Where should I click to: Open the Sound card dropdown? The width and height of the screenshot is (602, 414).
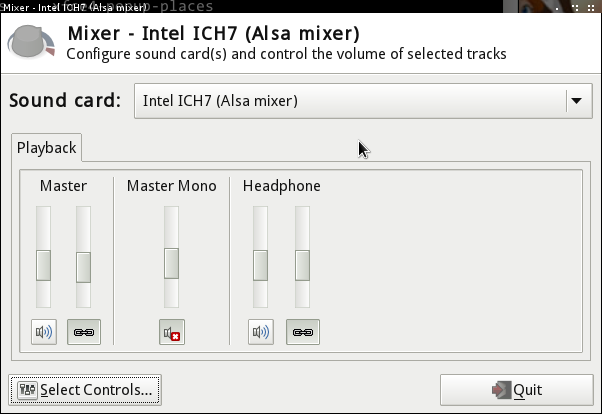363,101
